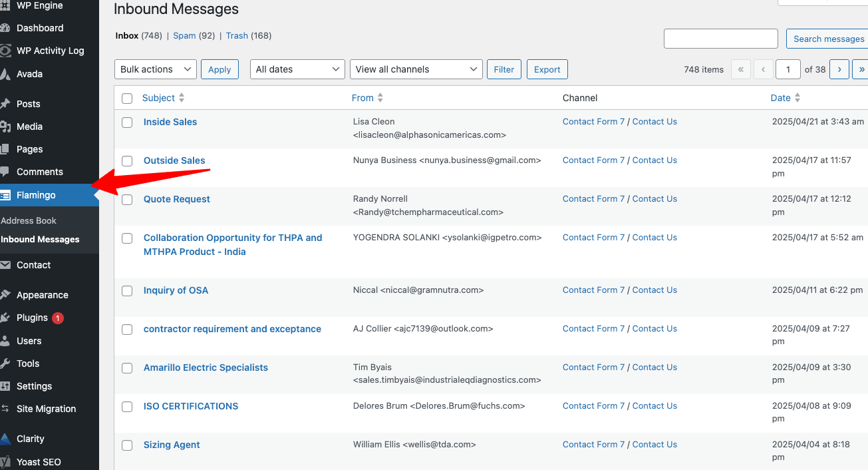Sort messages by Date column arrows
The image size is (868, 470).
point(797,98)
